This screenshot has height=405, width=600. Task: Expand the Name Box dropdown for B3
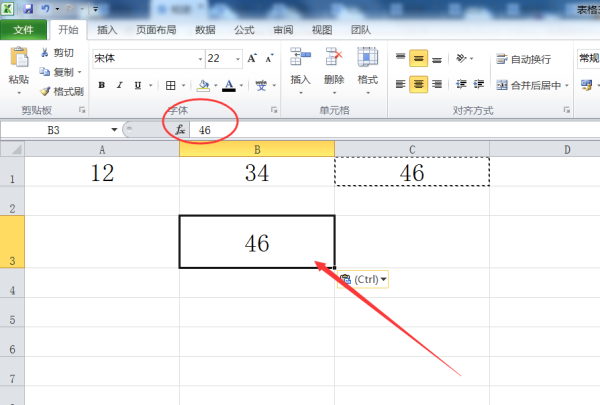coord(114,130)
